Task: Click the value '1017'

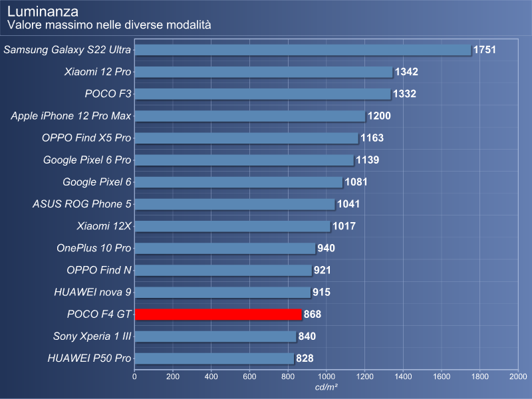Action: tap(344, 226)
